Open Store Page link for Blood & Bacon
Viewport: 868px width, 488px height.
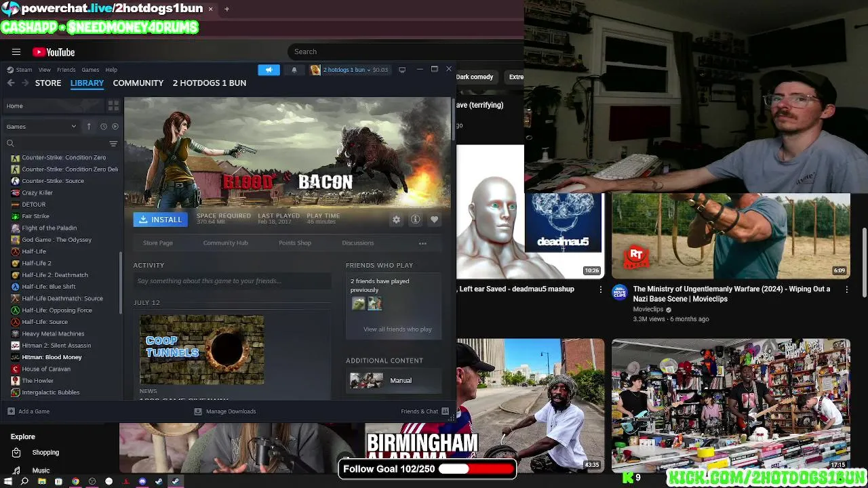[158, 243]
